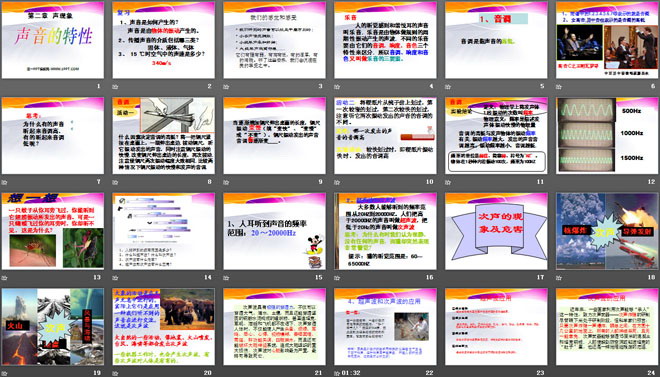
Task: Click the animation star icon under slide 20
Action: (115, 373)
